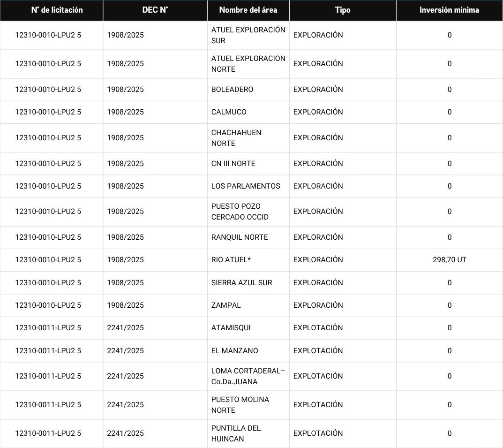
Task: Click the "Tipo" column header
Action: [x=342, y=10]
